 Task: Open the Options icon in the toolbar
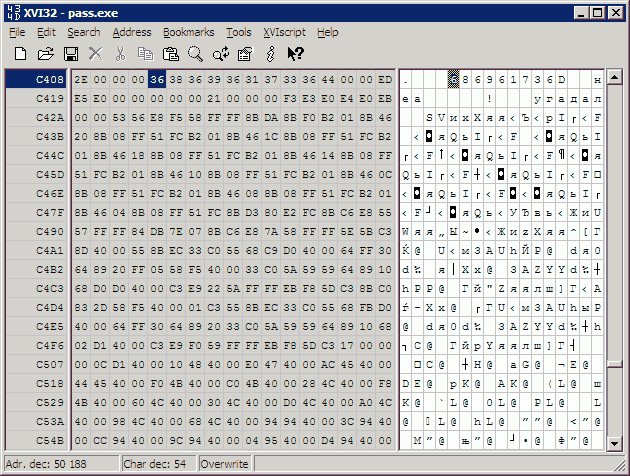pyautogui.click(x=244, y=53)
